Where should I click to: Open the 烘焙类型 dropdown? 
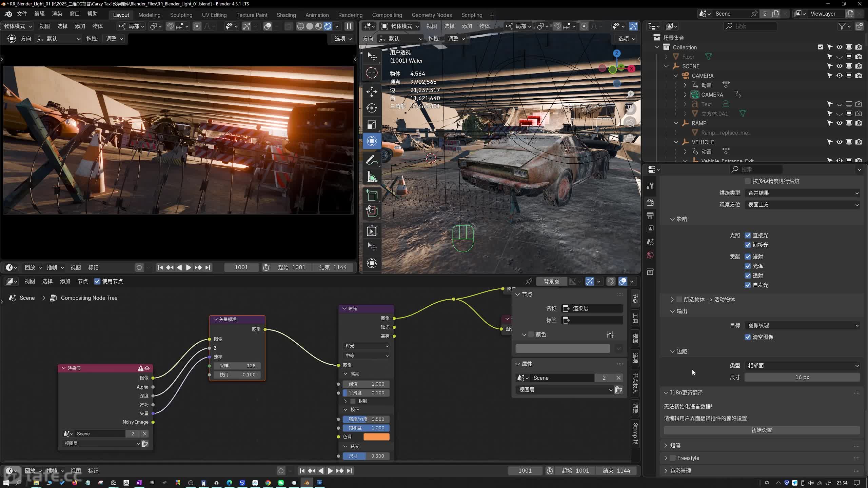pos(803,193)
